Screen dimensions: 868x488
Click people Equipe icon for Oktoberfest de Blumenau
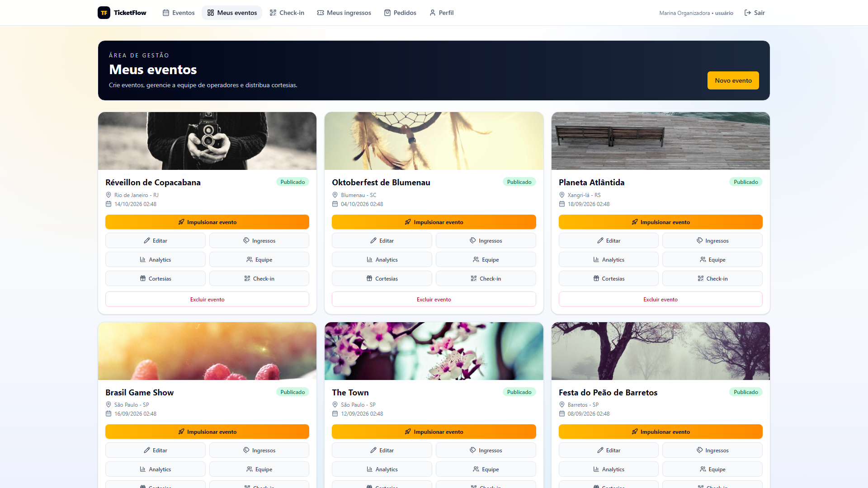click(x=476, y=259)
